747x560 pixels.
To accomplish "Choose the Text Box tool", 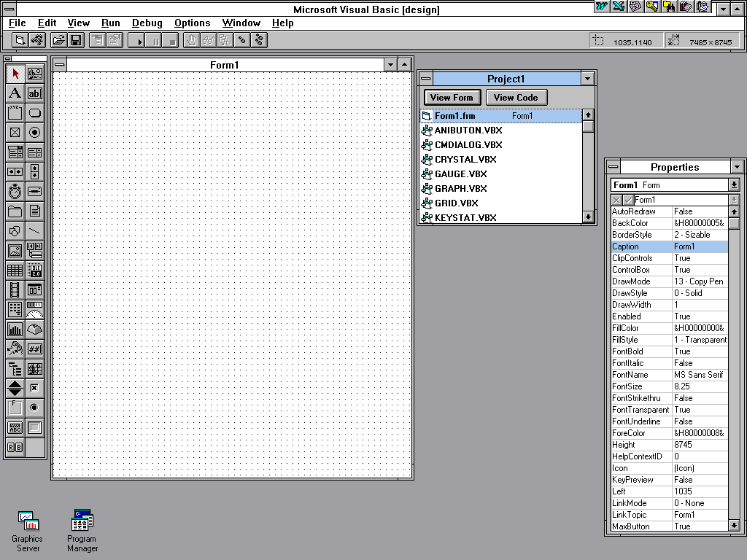I will [x=35, y=93].
